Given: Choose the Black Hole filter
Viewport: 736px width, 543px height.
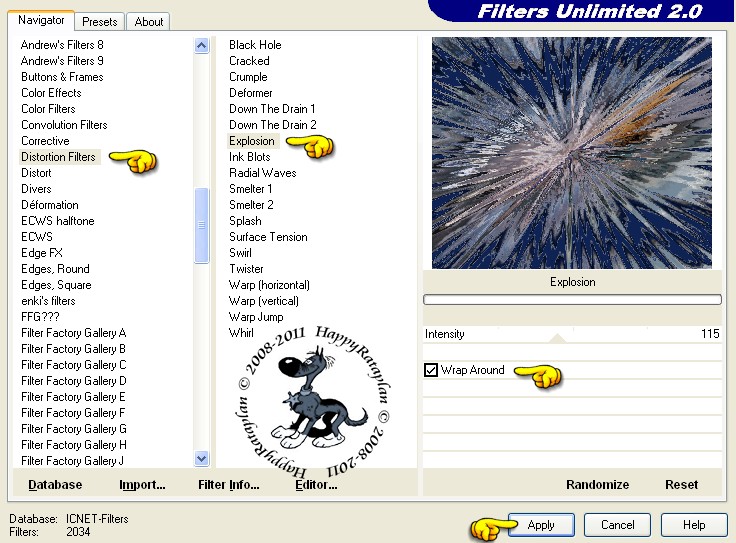Looking at the screenshot, I should pos(255,45).
